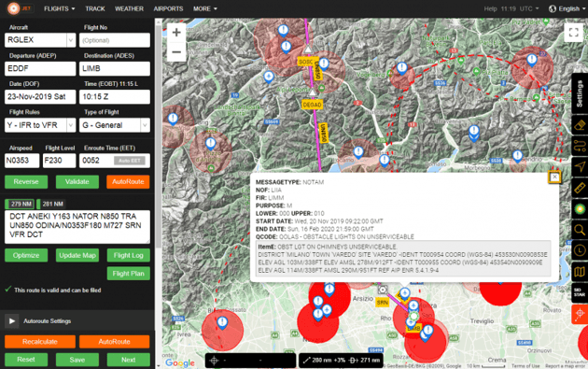The image size is (588, 369).
Task: Open the clock time tool
Action: 580,250
